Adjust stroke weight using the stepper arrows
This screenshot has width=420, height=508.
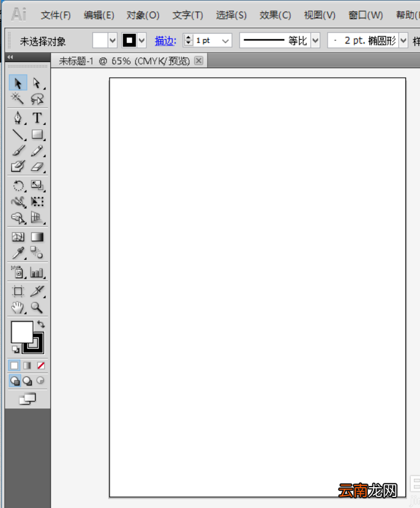(x=188, y=40)
